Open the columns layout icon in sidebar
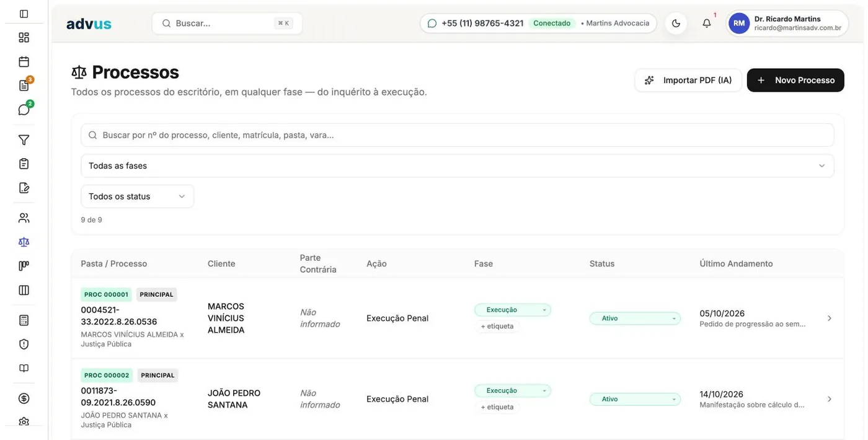This screenshot has width=868, height=440. (x=24, y=290)
